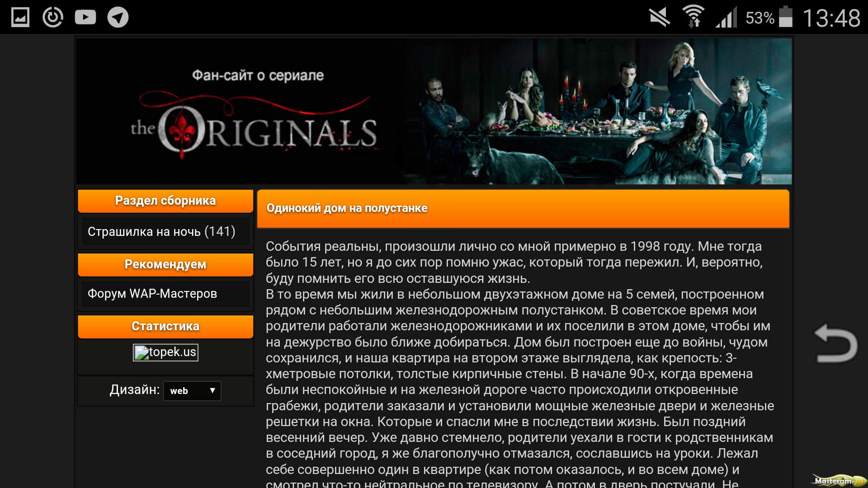Click the topek.us statistics counter image
868x488 pixels.
pyautogui.click(x=165, y=352)
